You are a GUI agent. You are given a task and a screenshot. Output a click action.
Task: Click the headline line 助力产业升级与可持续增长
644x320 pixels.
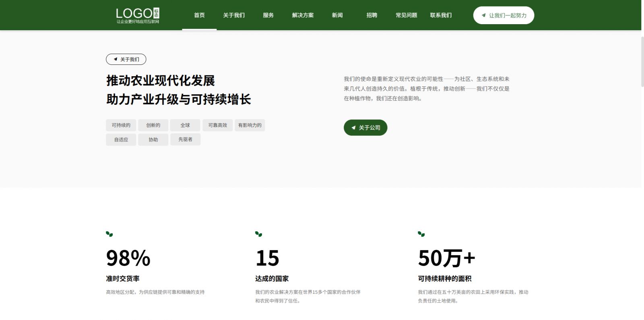[x=179, y=99]
